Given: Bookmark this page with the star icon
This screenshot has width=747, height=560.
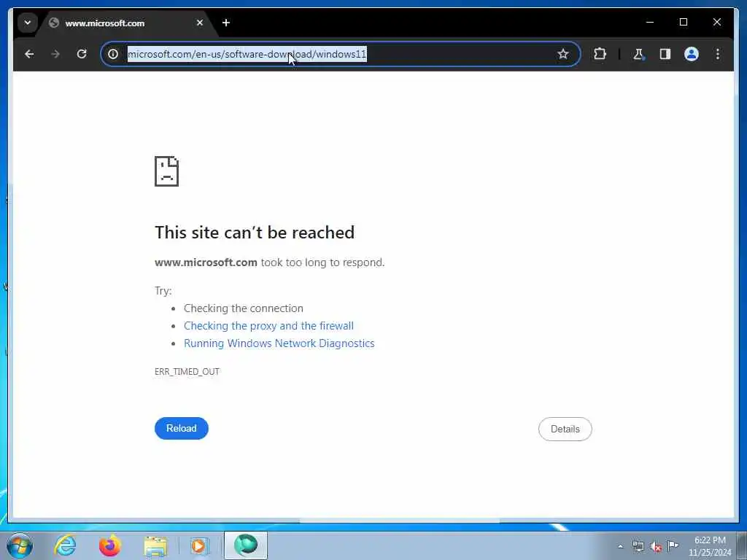Looking at the screenshot, I should point(563,54).
